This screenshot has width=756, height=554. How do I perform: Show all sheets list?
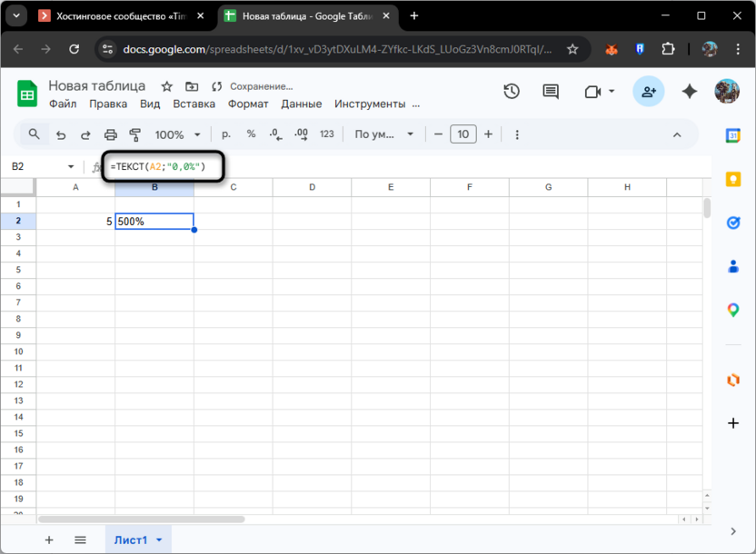(x=80, y=540)
